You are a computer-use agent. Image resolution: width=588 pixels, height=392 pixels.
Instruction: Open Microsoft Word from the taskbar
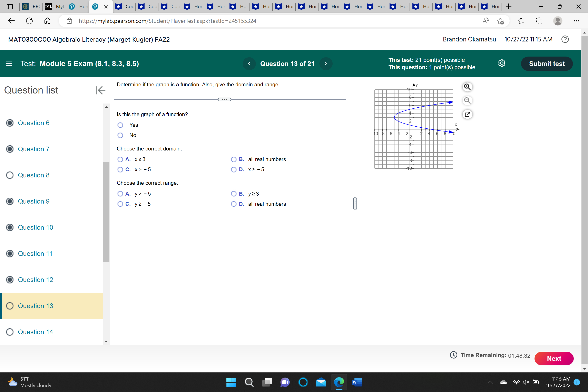357,382
